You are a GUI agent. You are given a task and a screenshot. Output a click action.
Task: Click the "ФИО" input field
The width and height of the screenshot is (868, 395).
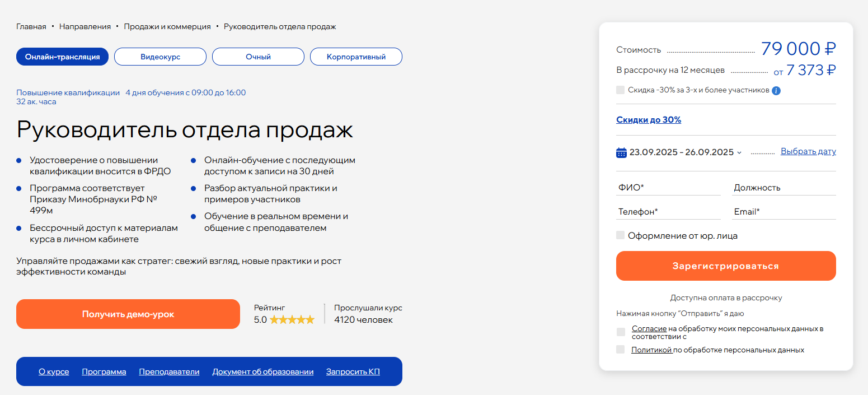coord(668,188)
